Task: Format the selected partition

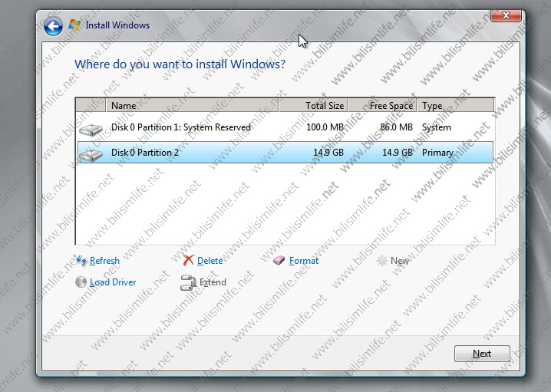Action: [x=304, y=261]
